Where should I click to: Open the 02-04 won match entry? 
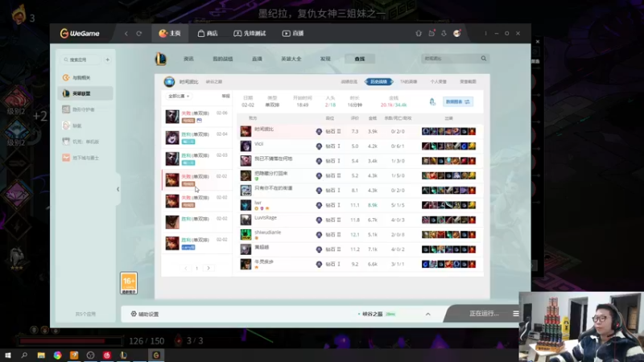[196, 138]
